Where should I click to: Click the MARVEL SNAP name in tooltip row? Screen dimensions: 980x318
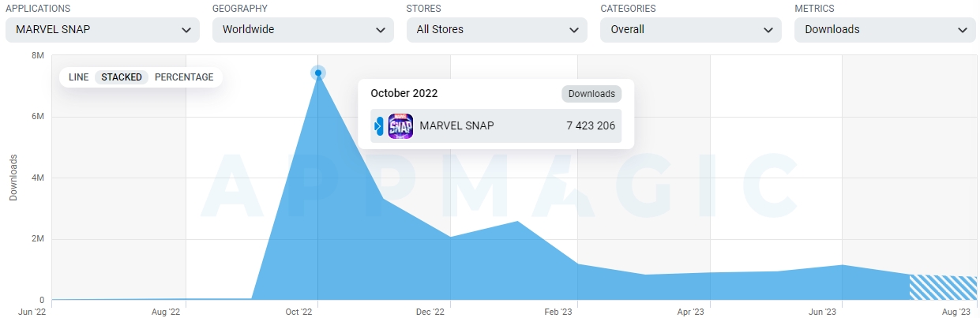click(456, 126)
